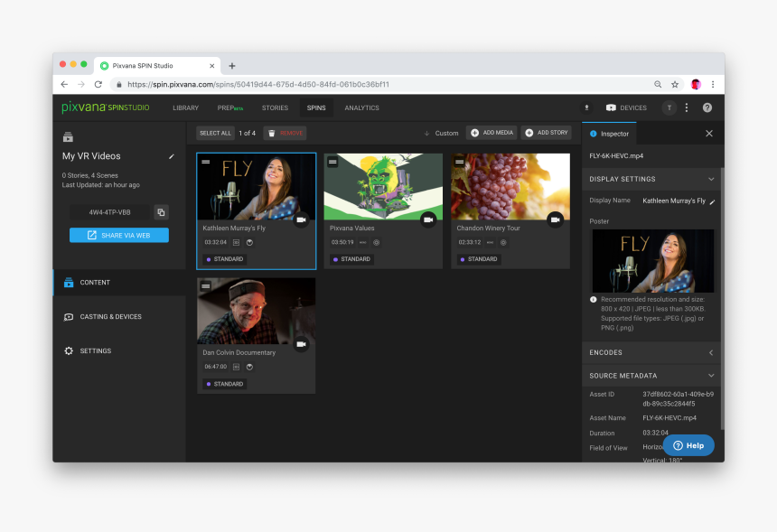Open DEVICES in top bar

coord(626,107)
